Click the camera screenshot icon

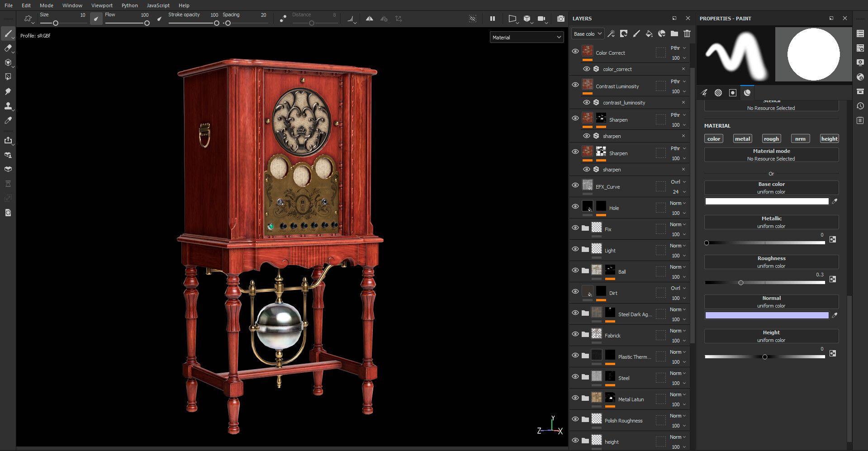[x=560, y=19]
